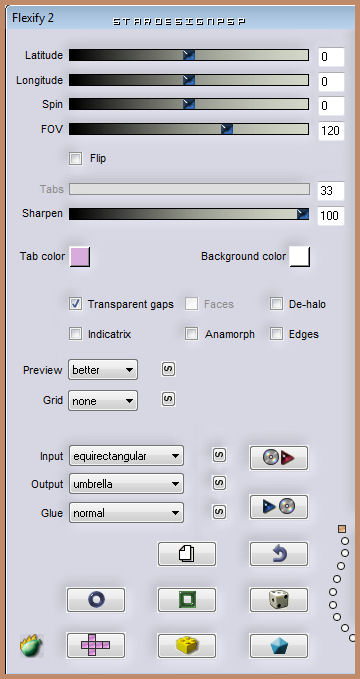Click the S button beside Output
Viewport: 360px width, 679px height.
[x=220, y=483]
